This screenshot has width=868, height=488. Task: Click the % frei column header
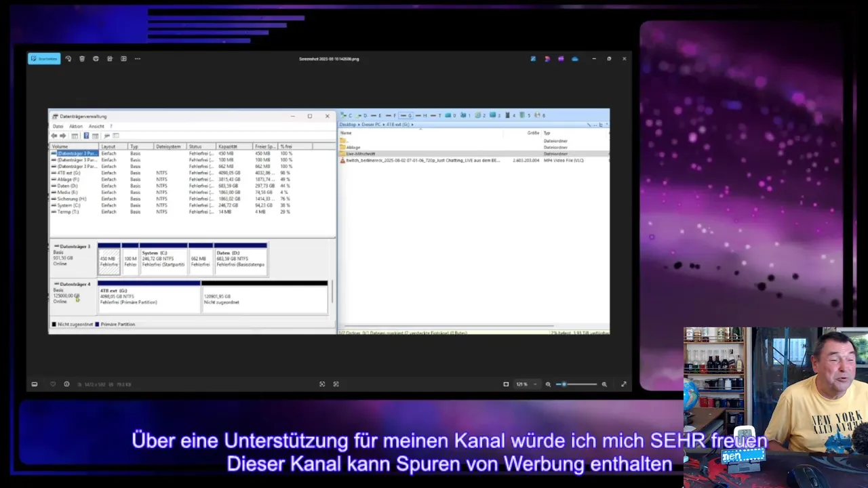tap(294, 146)
